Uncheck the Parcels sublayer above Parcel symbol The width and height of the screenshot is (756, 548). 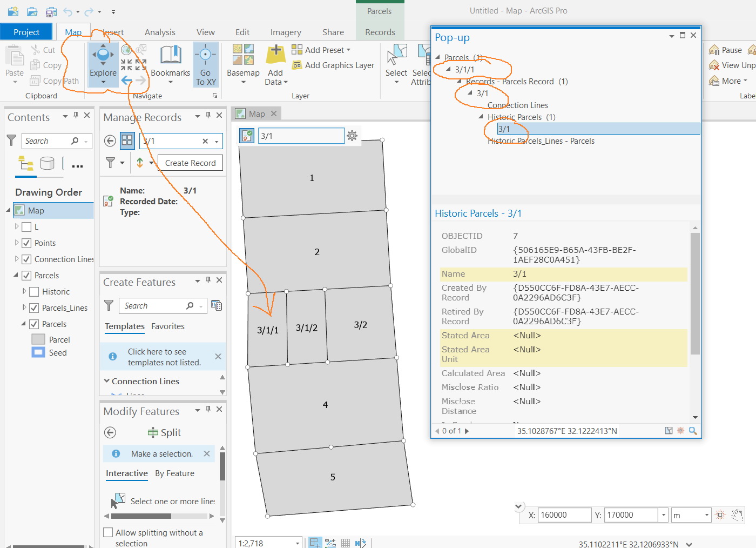coord(34,324)
